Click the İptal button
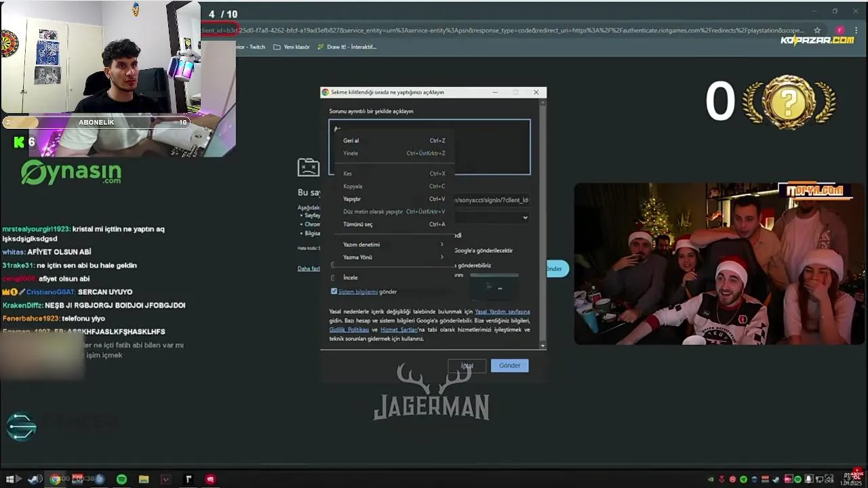 point(467,365)
